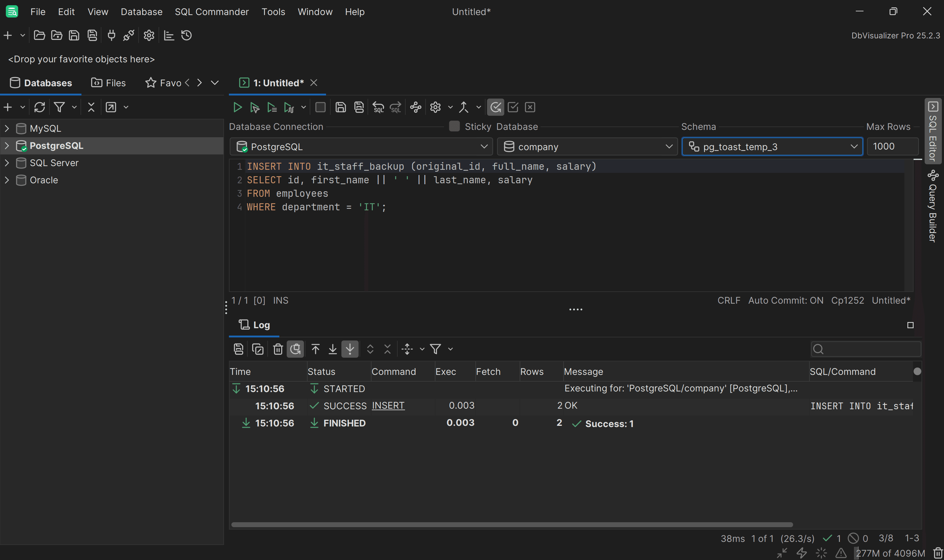Clear the log with trash icon
The height and width of the screenshot is (560, 944).
tap(278, 349)
